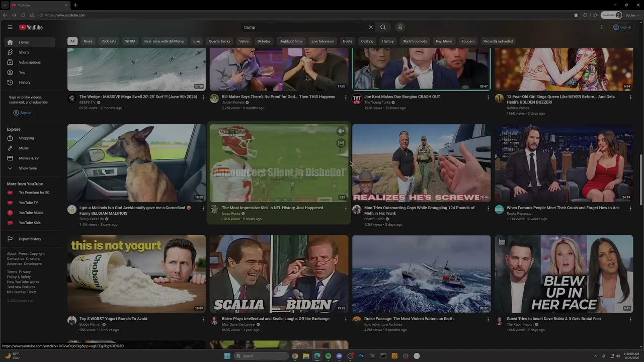The height and width of the screenshot is (362, 644).
Task: Select the Sketch comedy filter chip
Action: [x=415, y=41]
